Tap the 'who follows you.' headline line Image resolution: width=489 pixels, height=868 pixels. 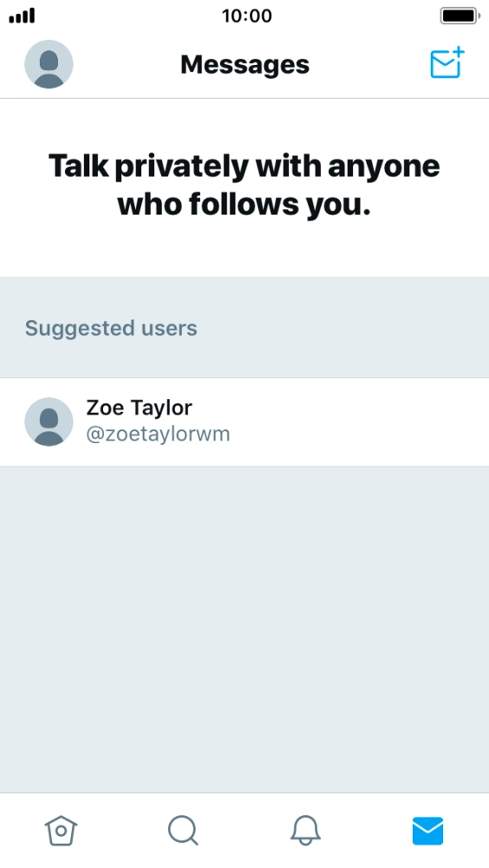244,205
